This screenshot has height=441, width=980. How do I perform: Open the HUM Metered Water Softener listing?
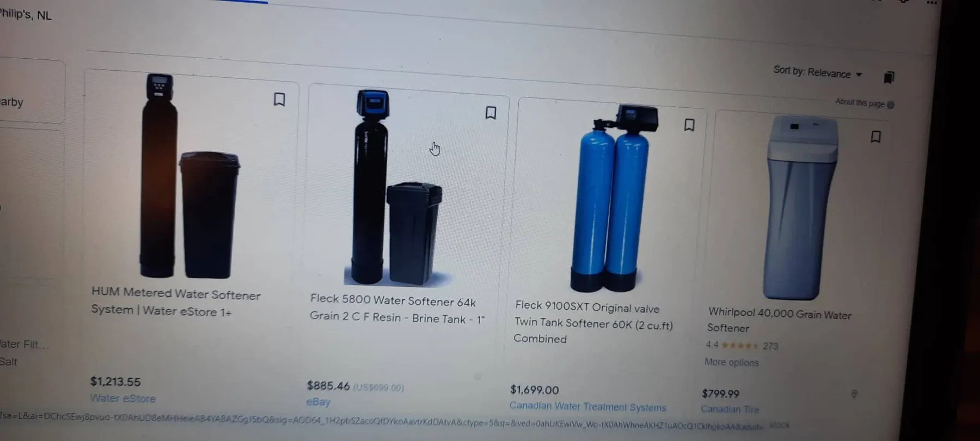[176, 302]
